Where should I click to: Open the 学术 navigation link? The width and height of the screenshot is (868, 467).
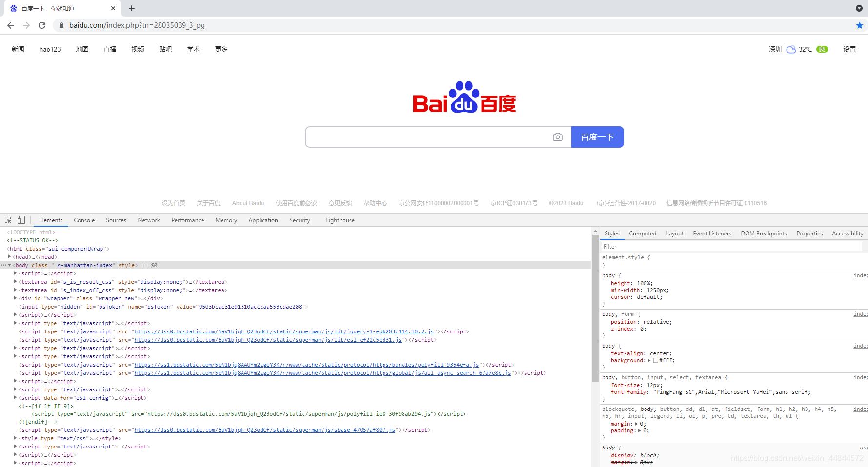tap(193, 49)
